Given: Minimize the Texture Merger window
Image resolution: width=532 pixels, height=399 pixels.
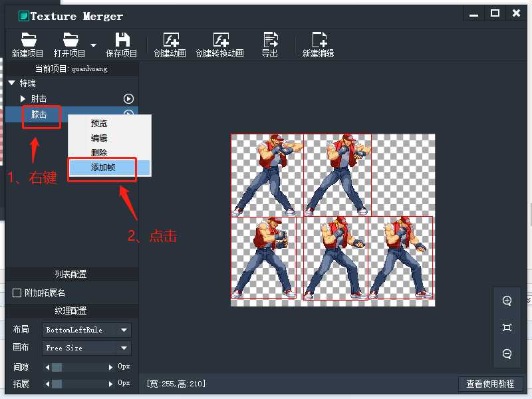Looking at the screenshot, I should 473,14.
